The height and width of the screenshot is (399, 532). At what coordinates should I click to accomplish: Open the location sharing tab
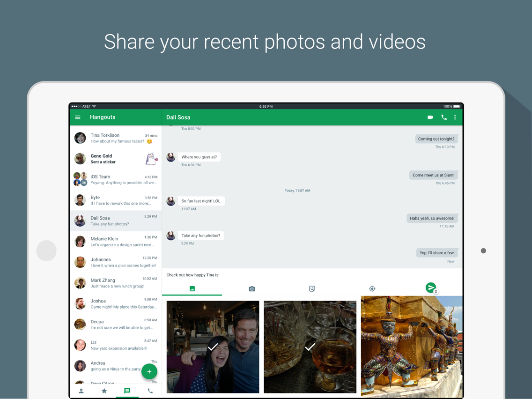372,289
